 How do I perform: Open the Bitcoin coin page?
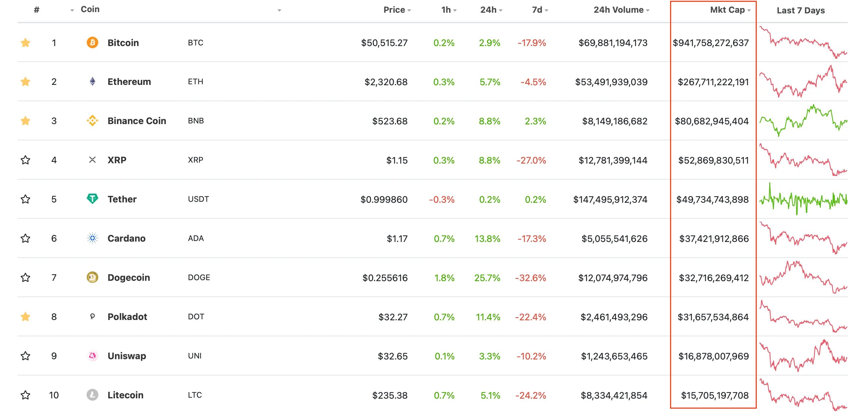pos(123,43)
